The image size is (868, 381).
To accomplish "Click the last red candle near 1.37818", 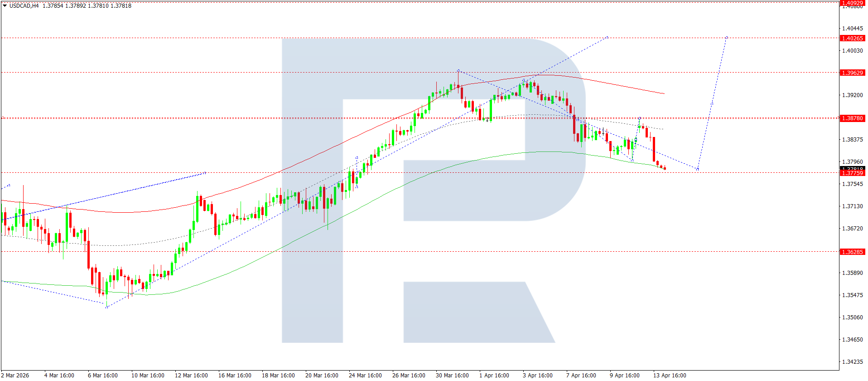I will tap(665, 168).
